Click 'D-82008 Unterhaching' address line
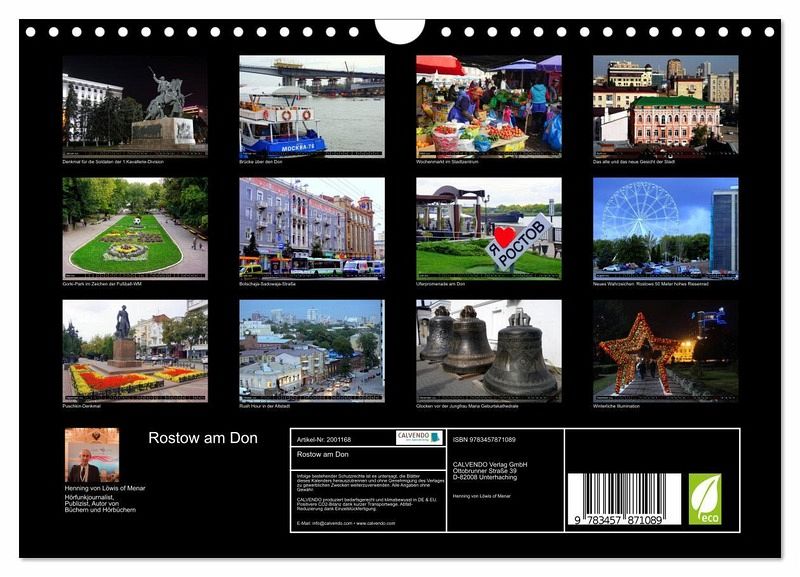Image resolution: width=800 pixels, height=577 pixels. point(485,478)
